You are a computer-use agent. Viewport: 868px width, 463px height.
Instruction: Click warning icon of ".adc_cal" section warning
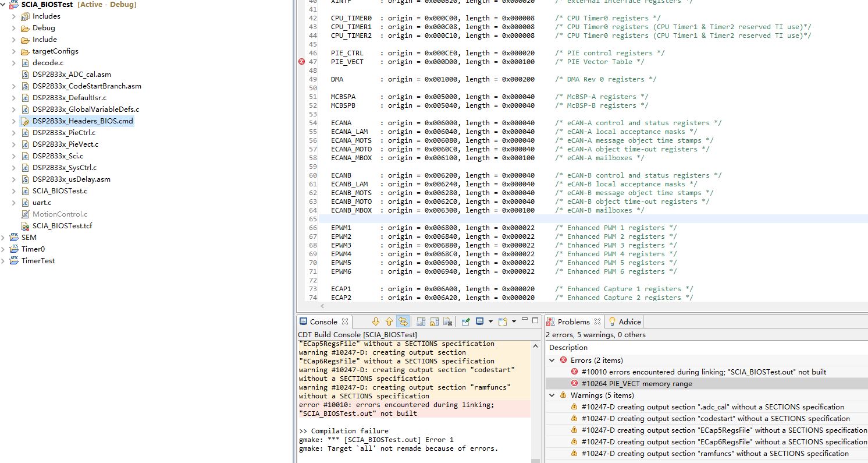click(x=574, y=407)
